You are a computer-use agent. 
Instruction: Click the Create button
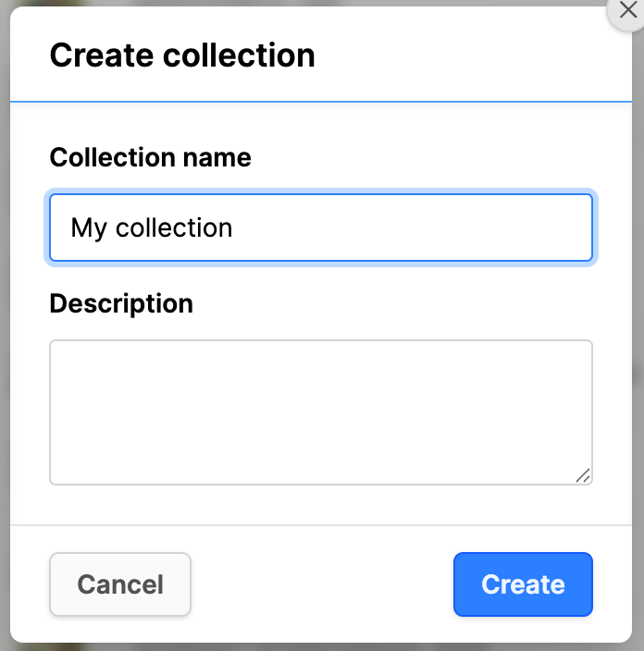pyautogui.click(x=523, y=584)
